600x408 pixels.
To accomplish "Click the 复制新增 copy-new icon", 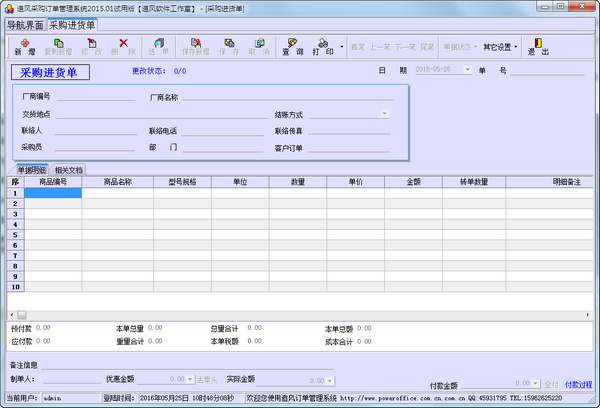I will click(59, 45).
